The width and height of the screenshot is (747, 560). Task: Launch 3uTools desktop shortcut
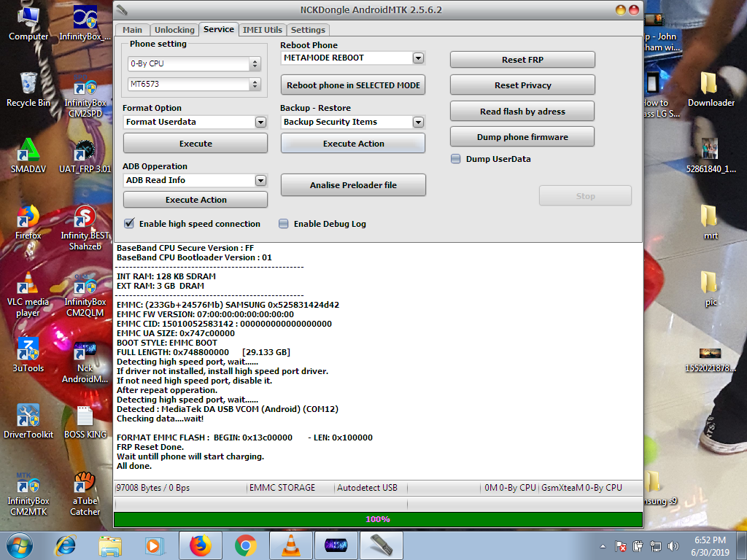coord(28,355)
